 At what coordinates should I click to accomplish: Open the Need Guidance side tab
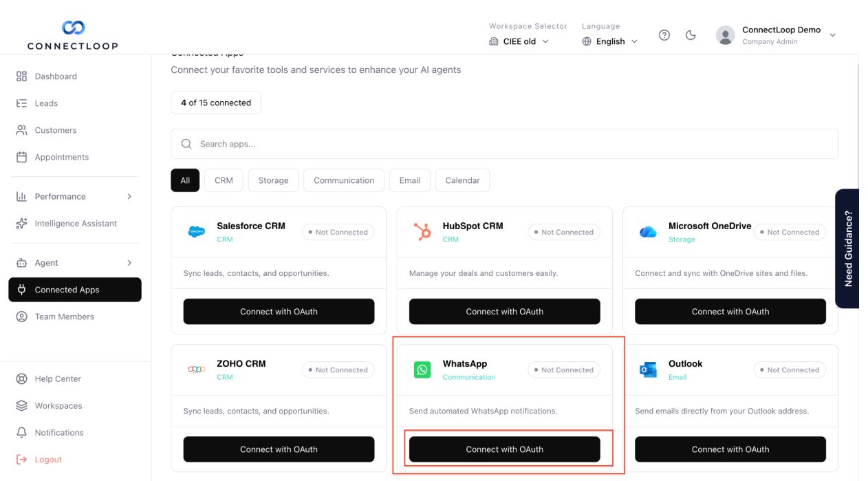(847, 248)
